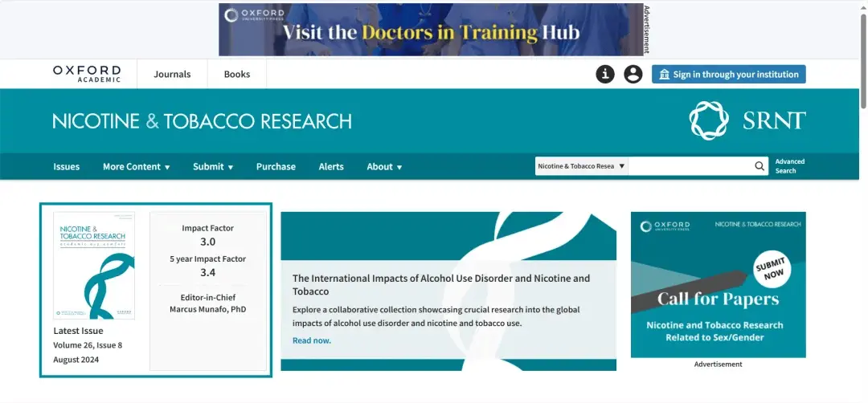Click the information circle icon
The width and height of the screenshot is (868, 403).
605,74
